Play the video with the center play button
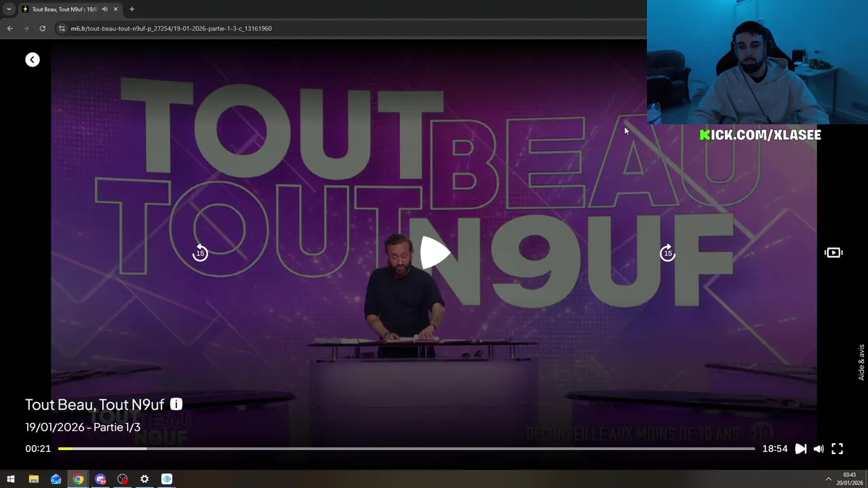Screen dimensions: 868x488 [434, 253]
